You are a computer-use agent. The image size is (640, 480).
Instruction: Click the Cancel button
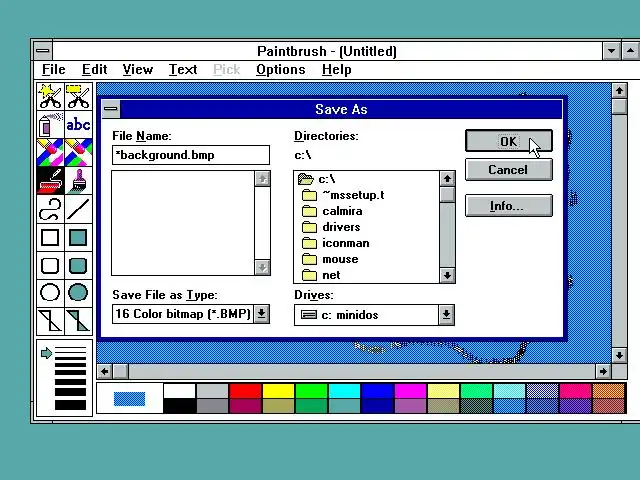pyautogui.click(x=509, y=169)
